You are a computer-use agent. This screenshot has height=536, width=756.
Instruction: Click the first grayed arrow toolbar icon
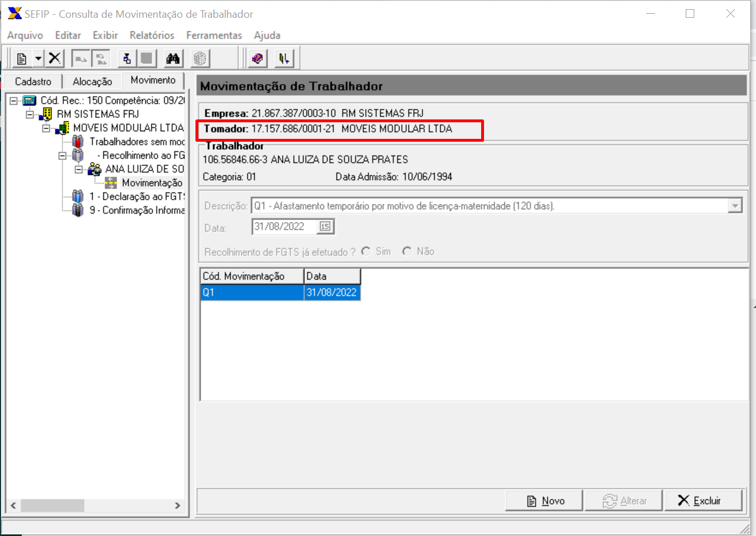81,58
